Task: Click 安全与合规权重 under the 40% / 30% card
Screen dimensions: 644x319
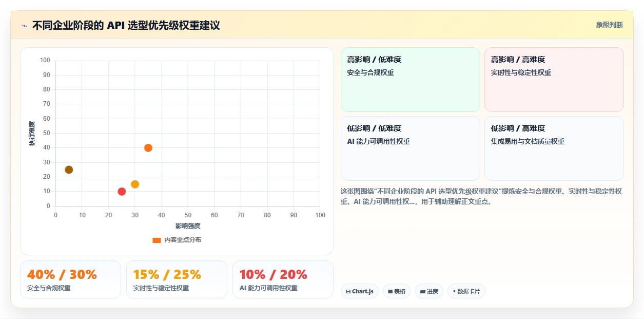Action: click(x=49, y=288)
